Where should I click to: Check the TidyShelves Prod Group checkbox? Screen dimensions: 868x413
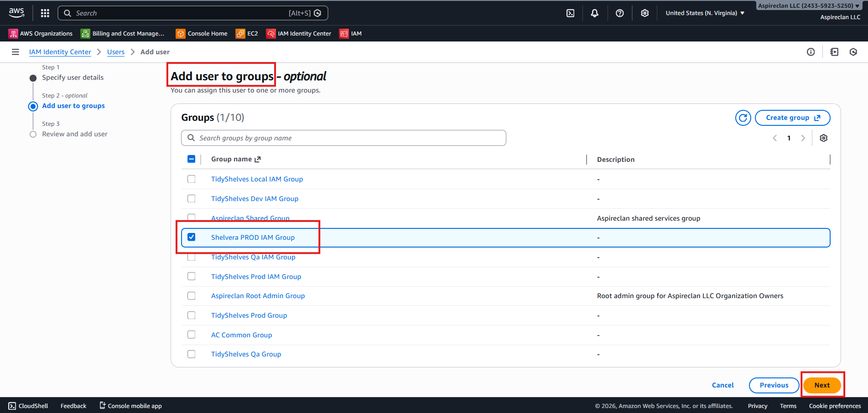[192, 315]
